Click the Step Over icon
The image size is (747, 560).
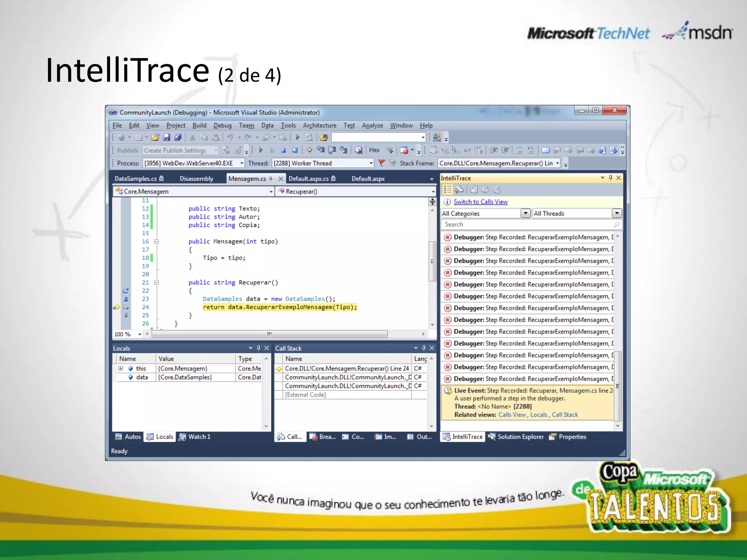click(x=332, y=150)
